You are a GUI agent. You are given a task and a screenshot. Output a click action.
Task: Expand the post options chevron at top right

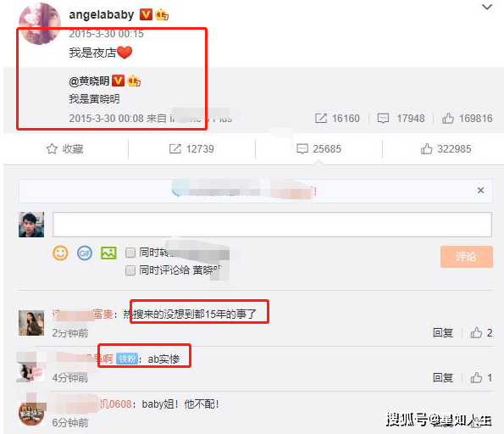click(487, 7)
